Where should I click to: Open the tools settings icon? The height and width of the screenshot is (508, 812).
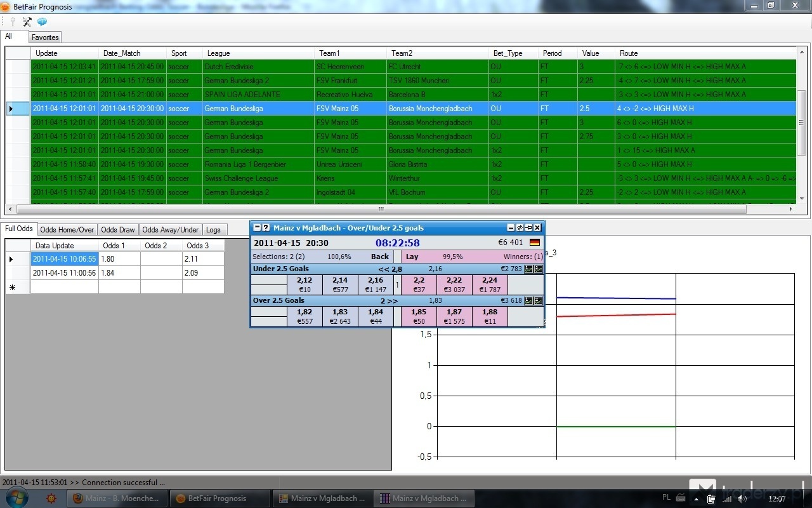tap(27, 22)
